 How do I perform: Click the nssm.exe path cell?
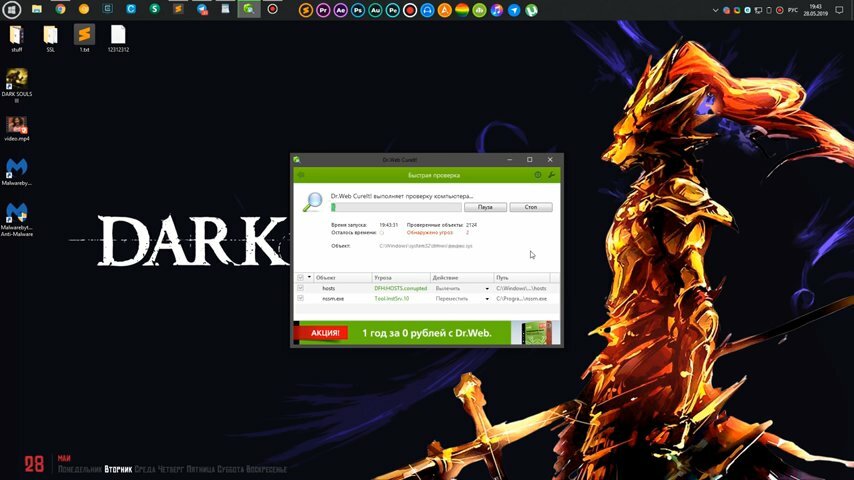[x=521, y=299]
